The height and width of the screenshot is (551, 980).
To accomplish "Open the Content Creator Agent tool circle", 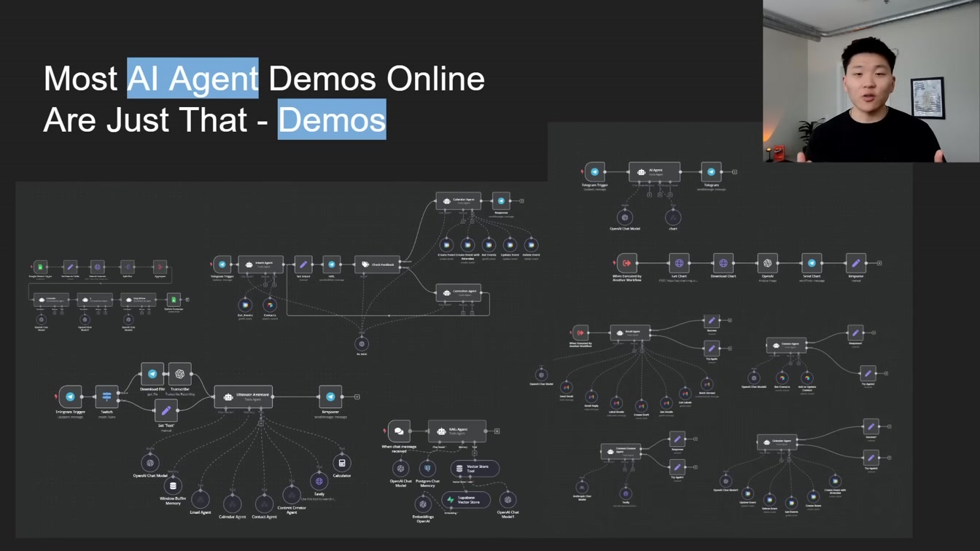I will point(292,495).
